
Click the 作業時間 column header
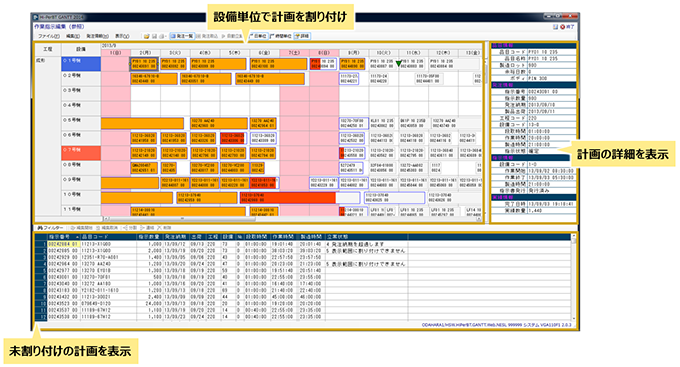click(x=284, y=237)
